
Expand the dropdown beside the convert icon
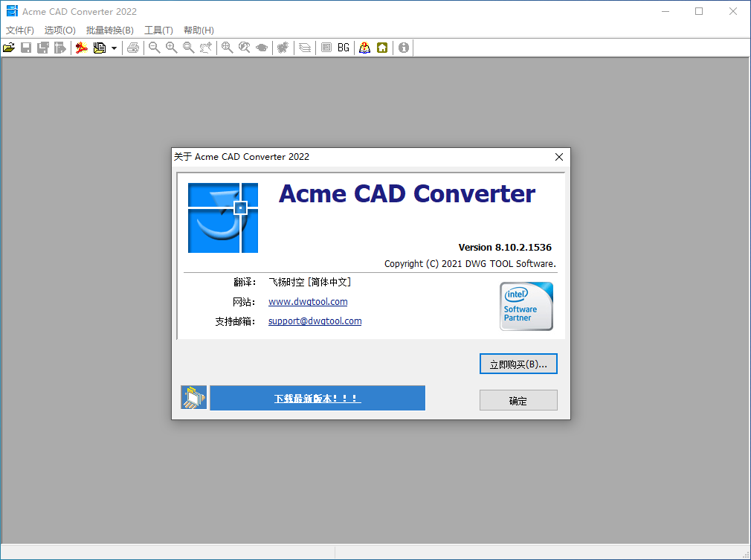pos(115,47)
